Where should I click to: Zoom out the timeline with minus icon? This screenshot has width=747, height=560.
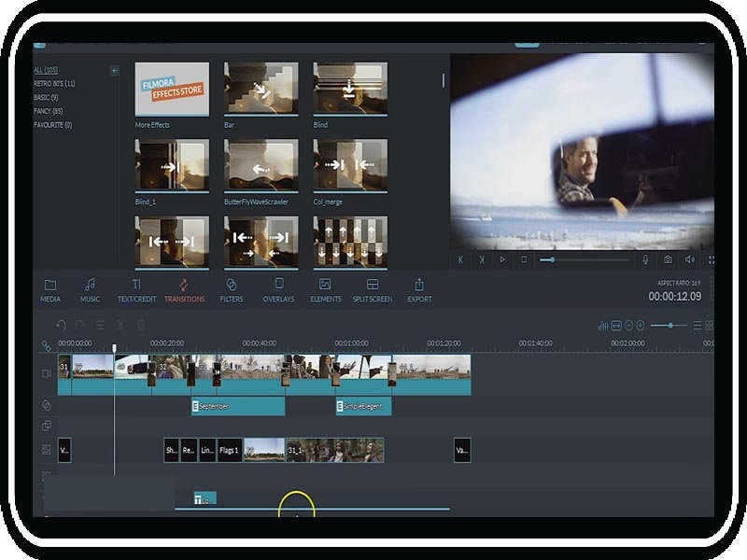tap(628, 326)
